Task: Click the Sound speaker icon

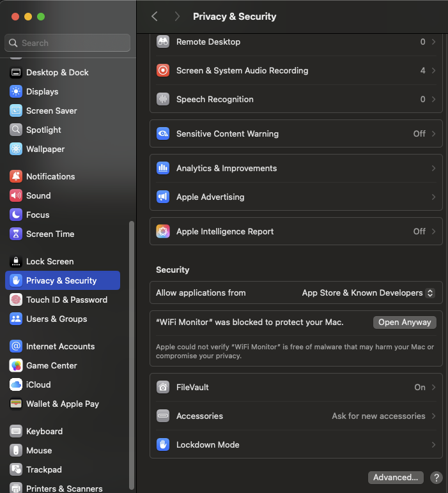Action: point(16,196)
